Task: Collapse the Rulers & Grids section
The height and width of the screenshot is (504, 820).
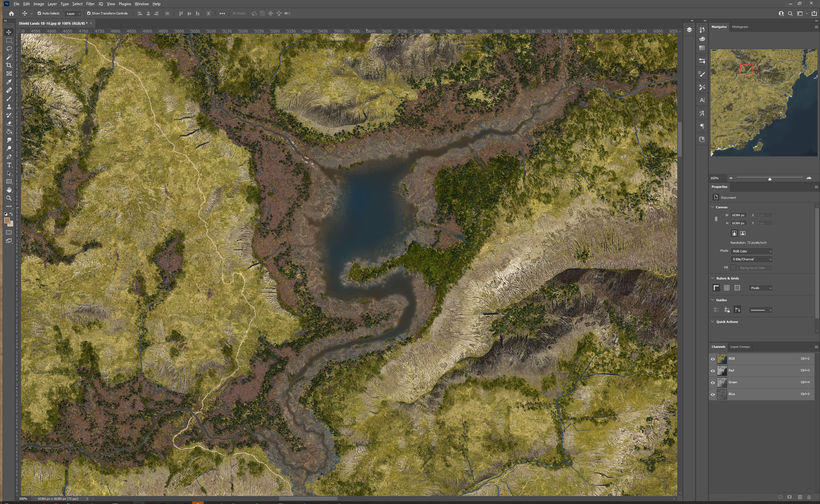Action: click(713, 278)
